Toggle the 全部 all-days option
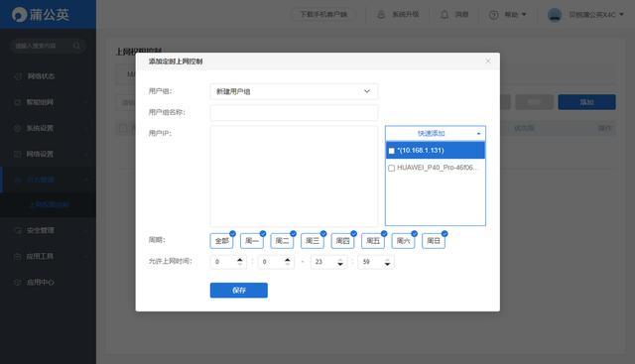635x364 pixels. (222, 241)
